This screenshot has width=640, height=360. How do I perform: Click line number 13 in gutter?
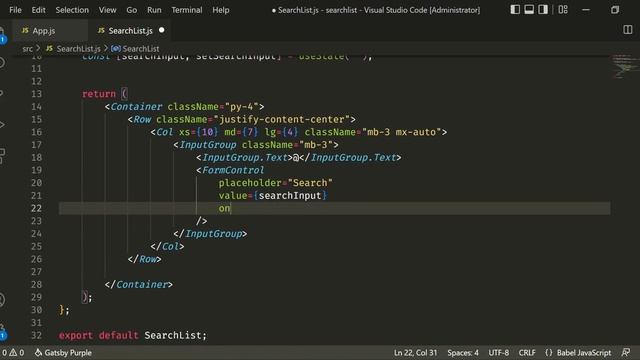(x=36, y=94)
